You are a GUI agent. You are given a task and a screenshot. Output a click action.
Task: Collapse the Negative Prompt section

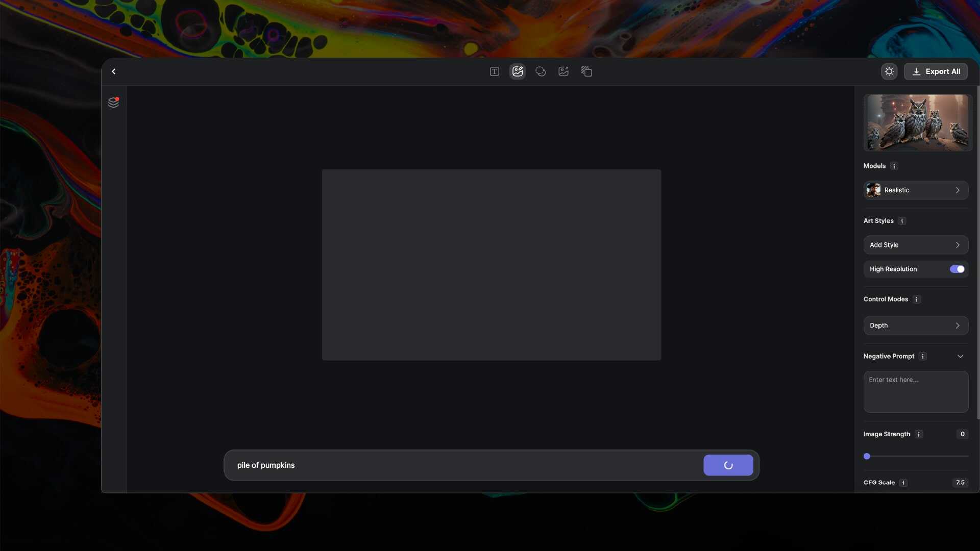(x=960, y=357)
